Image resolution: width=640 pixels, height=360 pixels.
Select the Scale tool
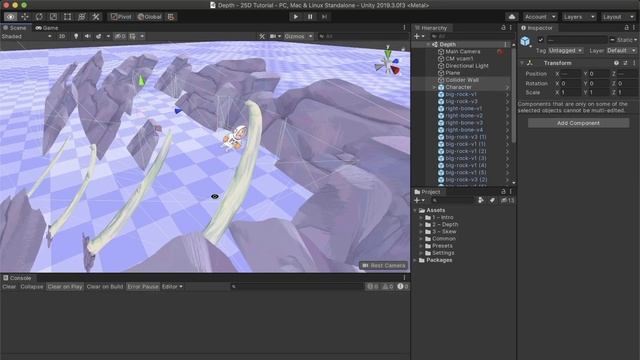tap(53, 17)
